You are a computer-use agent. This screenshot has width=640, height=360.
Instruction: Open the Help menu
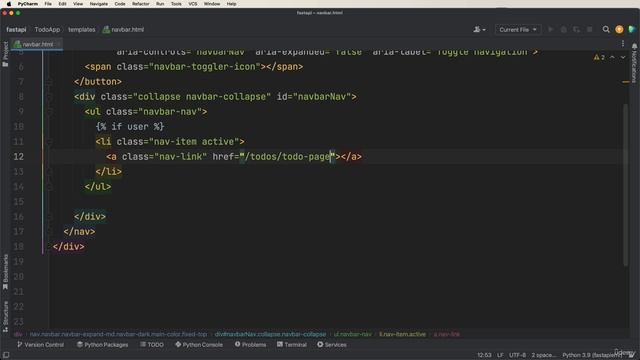[x=231, y=4]
